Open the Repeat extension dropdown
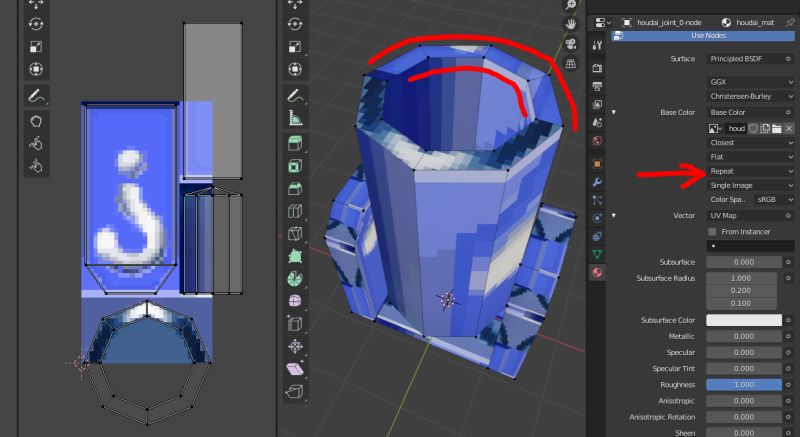This screenshot has height=437, width=800. (x=751, y=171)
